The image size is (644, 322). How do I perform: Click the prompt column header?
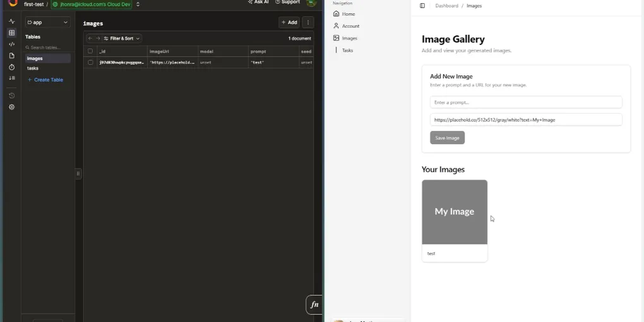pyautogui.click(x=273, y=51)
